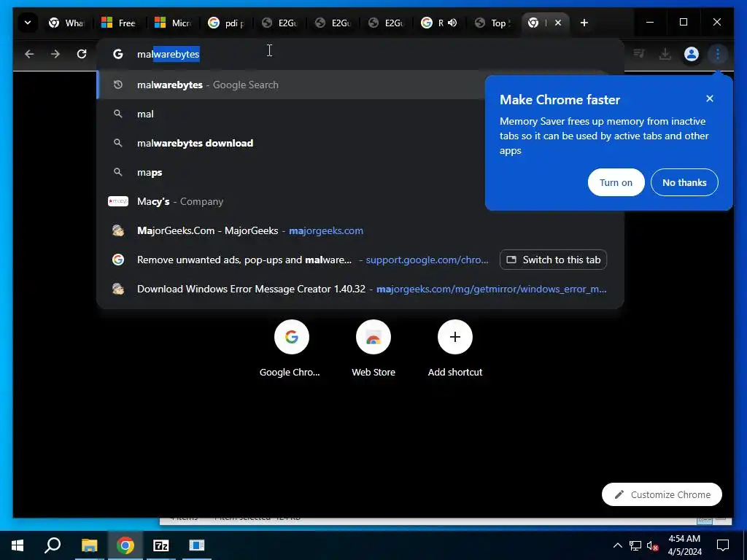Go forward to next page

click(x=55, y=54)
